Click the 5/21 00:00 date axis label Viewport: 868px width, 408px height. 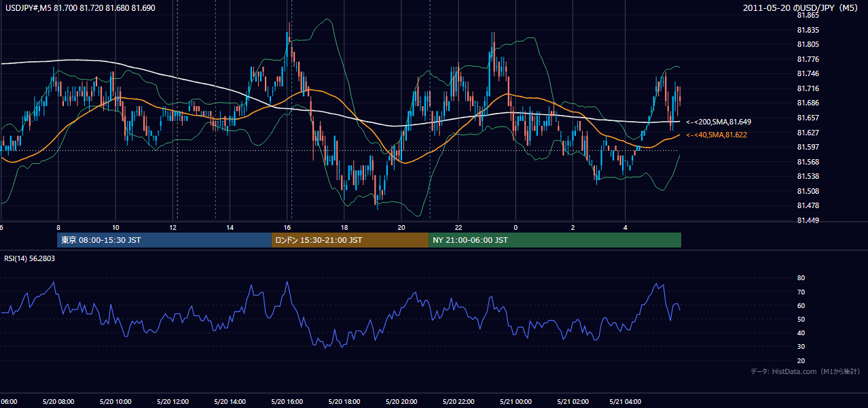(x=515, y=402)
